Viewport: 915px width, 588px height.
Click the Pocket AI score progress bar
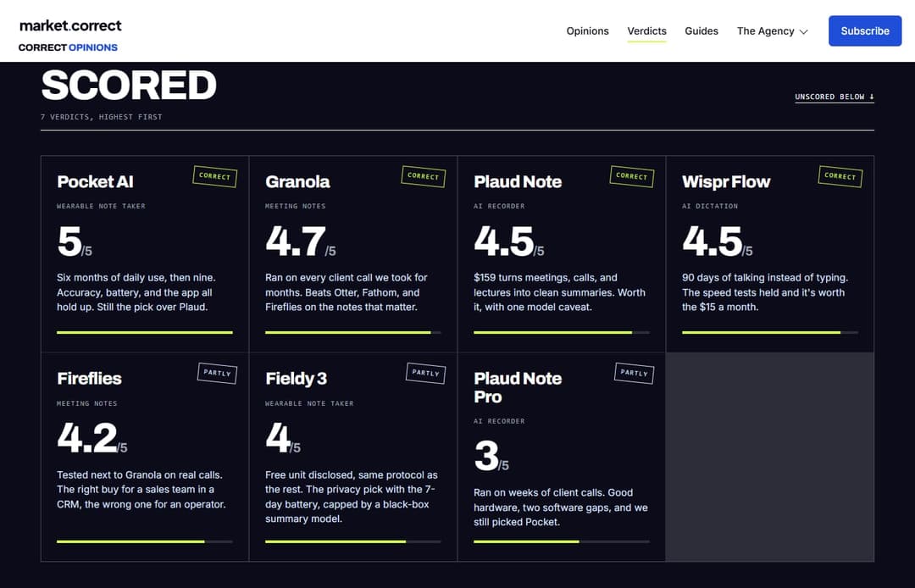click(x=145, y=332)
